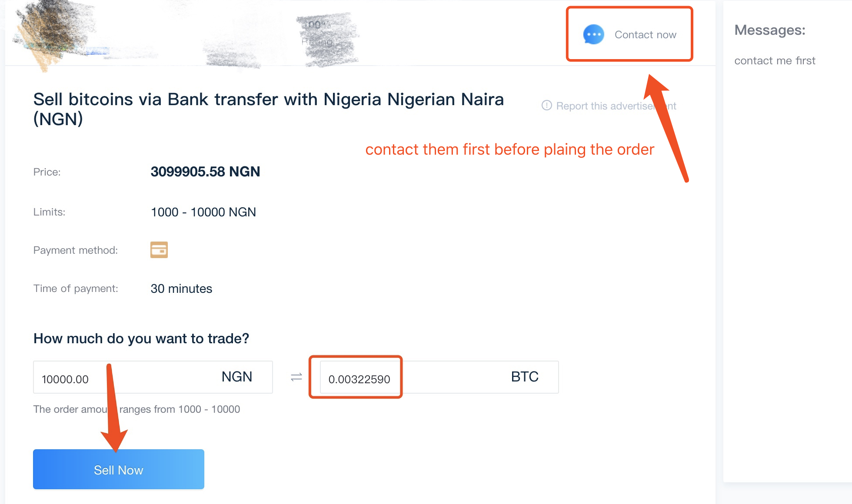Viewport: 852px width, 504px height.
Task: Click the NGN currency label in input
Action: tap(236, 377)
